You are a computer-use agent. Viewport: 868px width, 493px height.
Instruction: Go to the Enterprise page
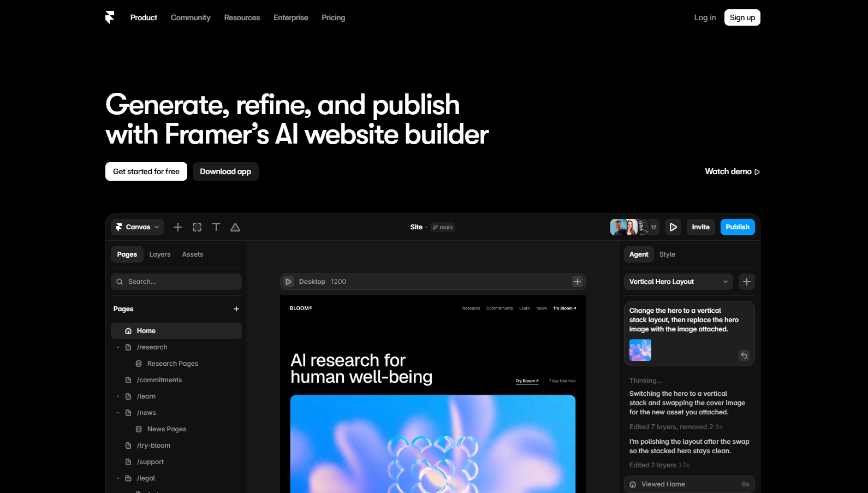(x=291, y=17)
